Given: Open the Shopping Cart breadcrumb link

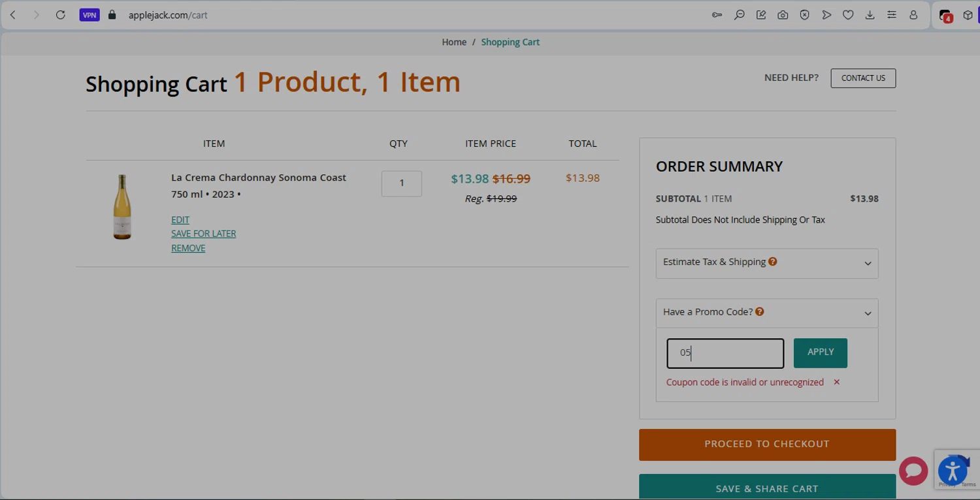Looking at the screenshot, I should point(510,42).
